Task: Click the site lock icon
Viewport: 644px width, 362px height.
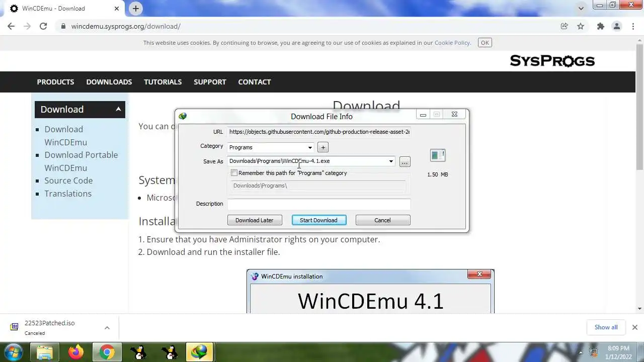Action: (x=63, y=26)
